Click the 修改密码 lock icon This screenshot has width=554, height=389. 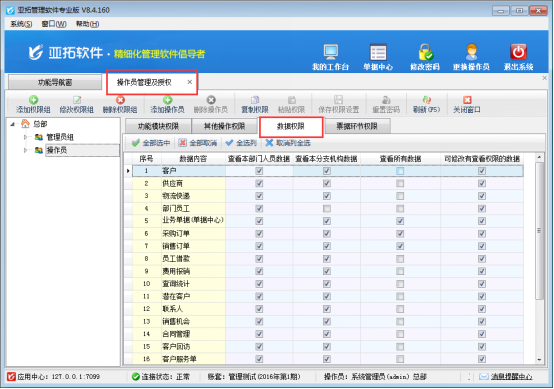(425, 52)
